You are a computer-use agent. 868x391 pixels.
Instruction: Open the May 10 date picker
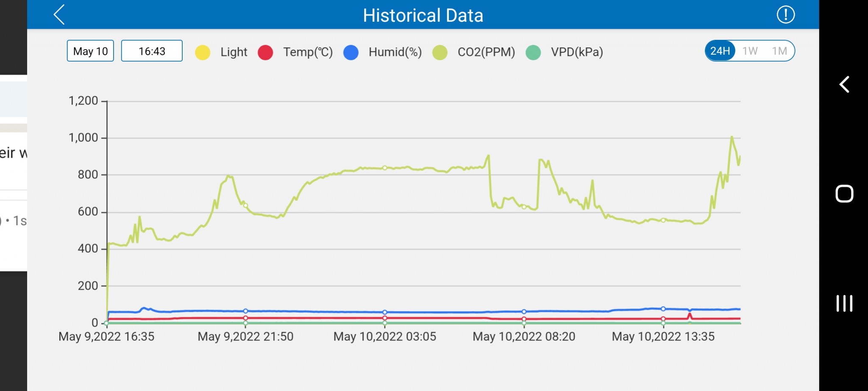pos(90,51)
